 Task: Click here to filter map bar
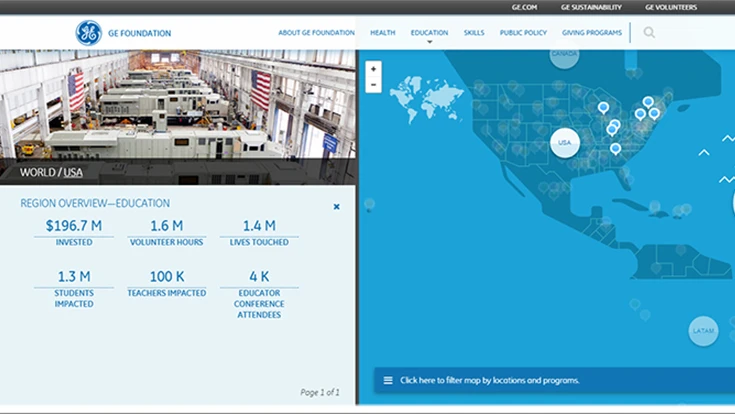[489, 380]
